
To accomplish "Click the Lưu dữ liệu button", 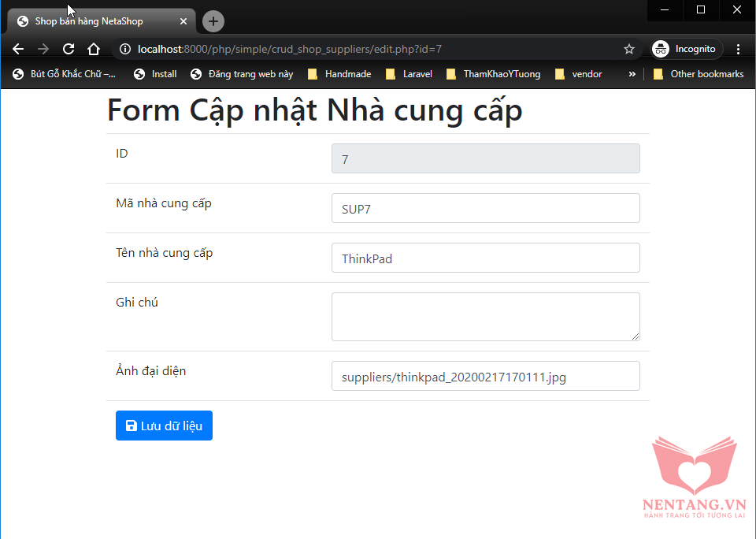I will pos(164,426).
